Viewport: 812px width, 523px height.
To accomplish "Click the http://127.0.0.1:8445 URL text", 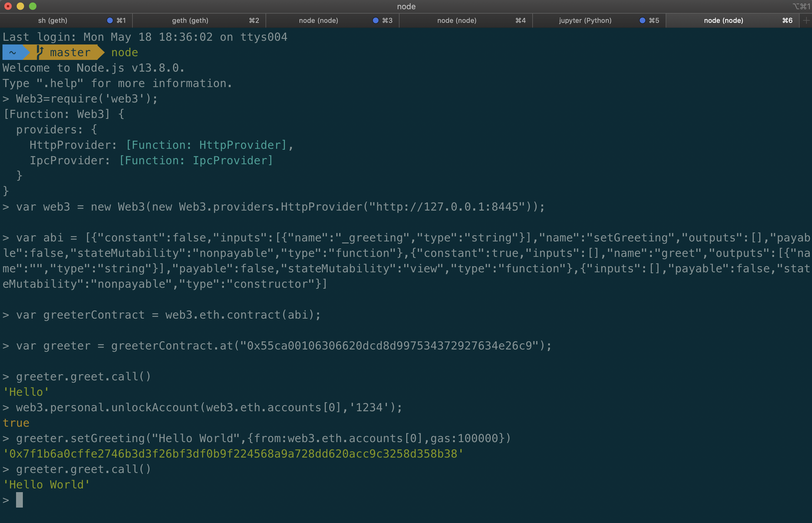I will [x=447, y=207].
